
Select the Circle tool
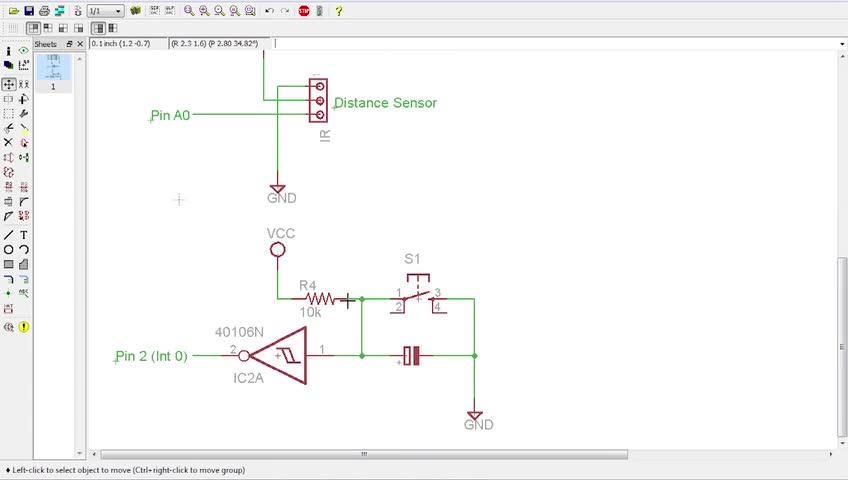(x=8, y=250)
